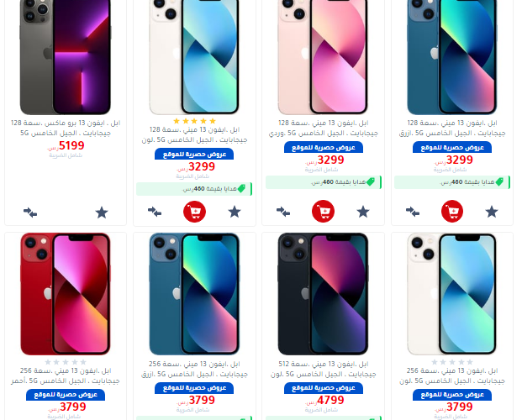Add blue iPhone 13 mini 128GB to cart

click(x=452, y=211)
